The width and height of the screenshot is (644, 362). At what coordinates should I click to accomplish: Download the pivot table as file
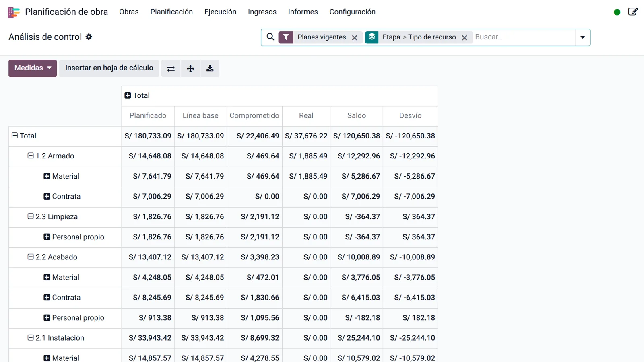[210, 68]
